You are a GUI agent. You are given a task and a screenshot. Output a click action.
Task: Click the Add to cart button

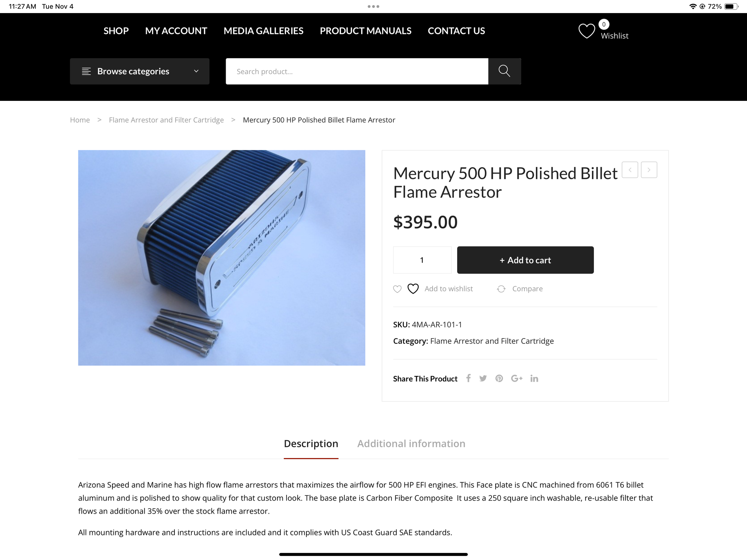pyautogui.click(x=525, y=260)
